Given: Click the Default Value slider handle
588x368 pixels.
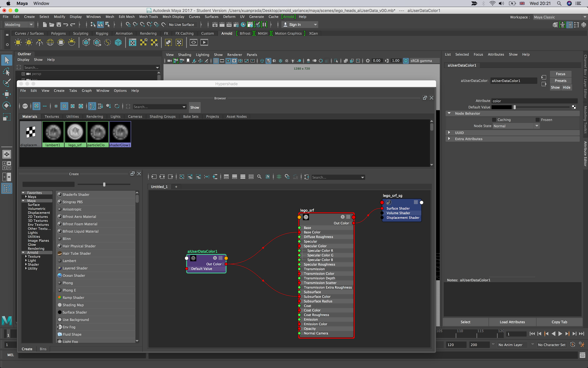Looking at the screenshot, I should 514,107.
